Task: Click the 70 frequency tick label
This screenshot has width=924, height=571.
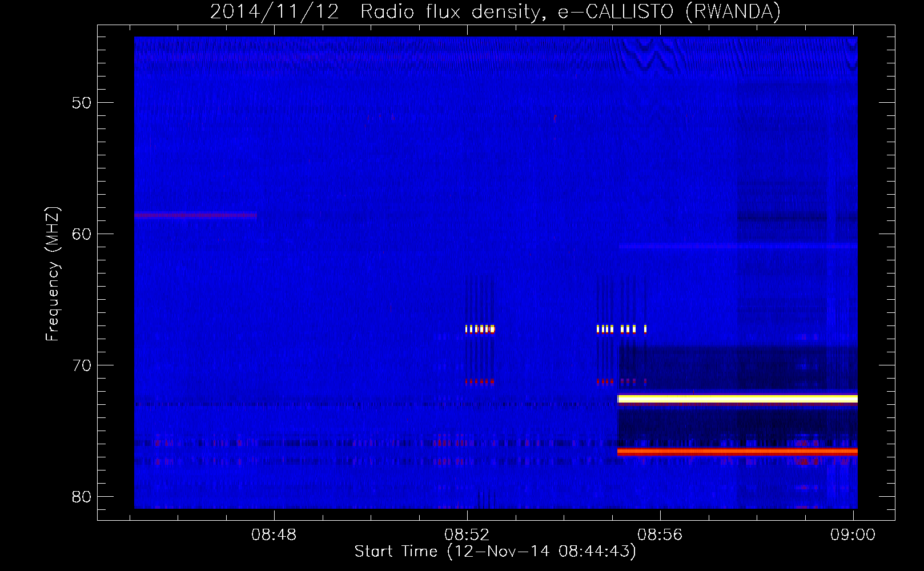Action: click(x=82, y=365)
